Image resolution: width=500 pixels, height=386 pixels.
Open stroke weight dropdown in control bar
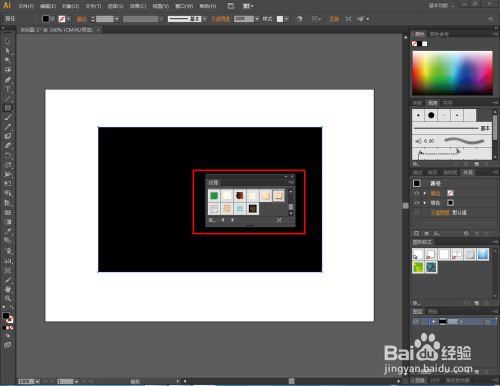click(117, 19)
